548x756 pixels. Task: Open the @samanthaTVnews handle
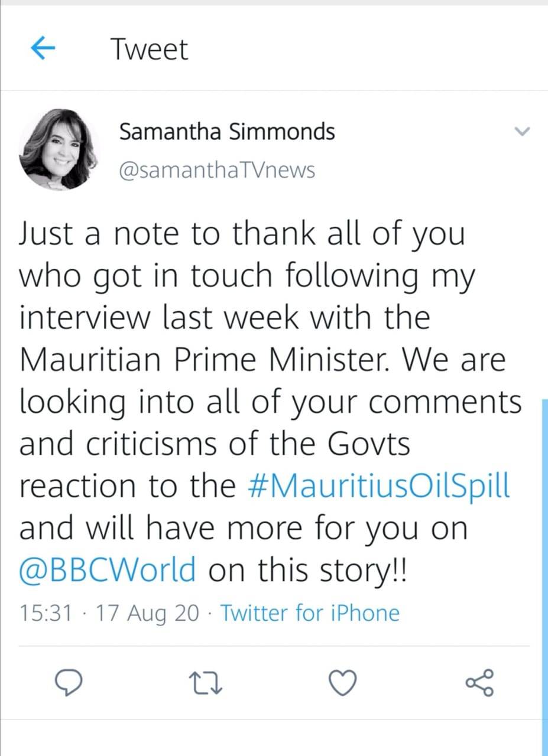(217, 171)
